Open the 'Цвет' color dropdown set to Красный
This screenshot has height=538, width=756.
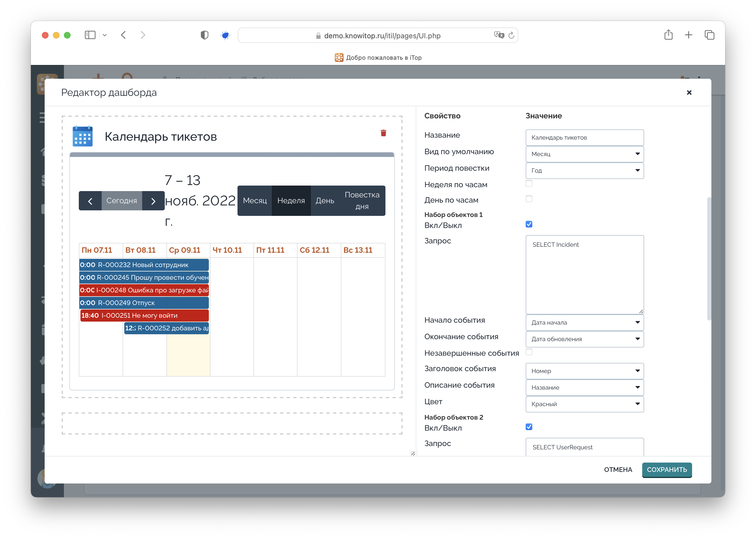(584, 404)
